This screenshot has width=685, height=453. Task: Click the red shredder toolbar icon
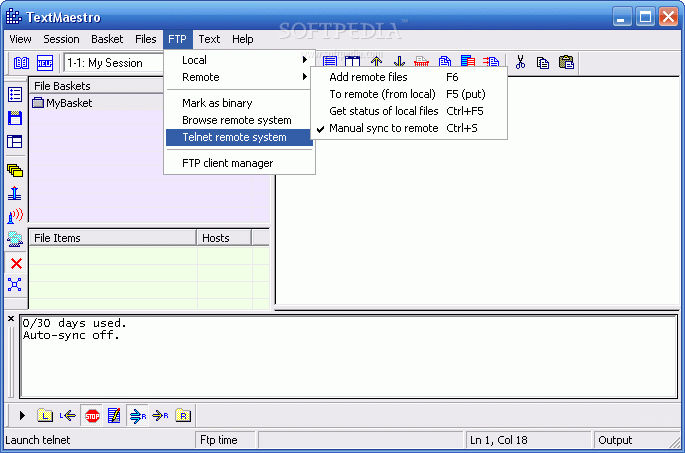click(x=422, y=62)
